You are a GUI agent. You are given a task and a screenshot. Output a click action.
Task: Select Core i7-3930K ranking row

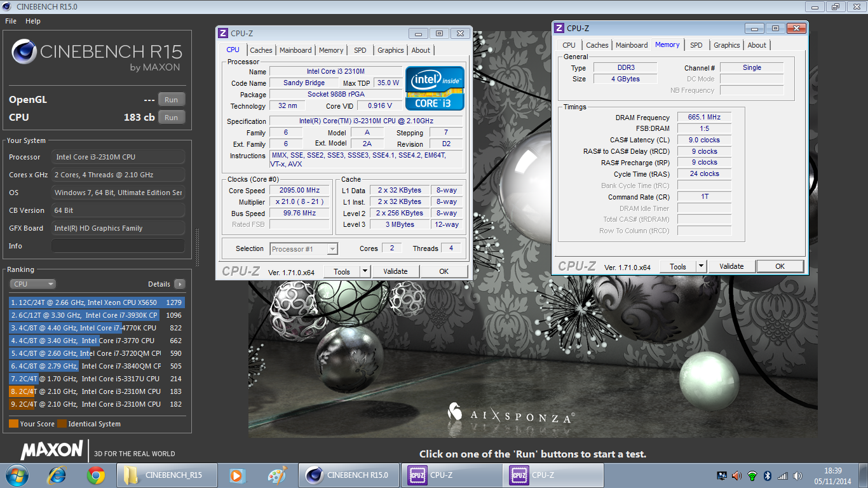(97, 315)
